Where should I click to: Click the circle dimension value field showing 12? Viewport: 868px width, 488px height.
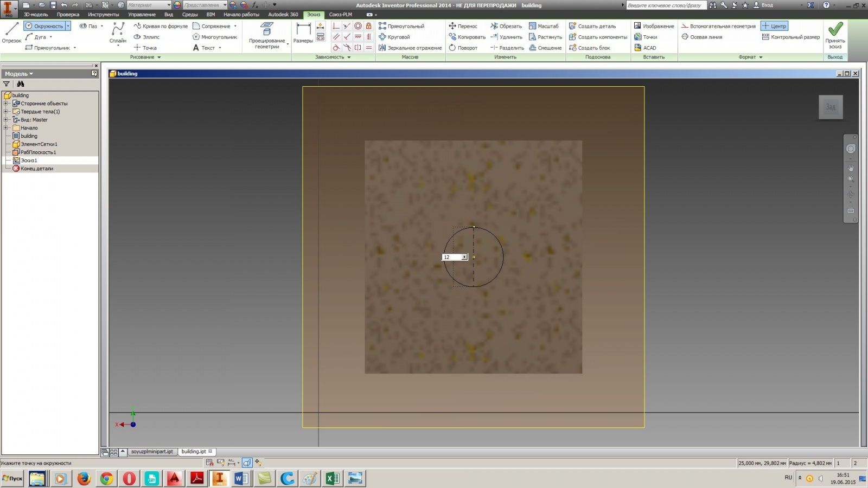(451, 256)
